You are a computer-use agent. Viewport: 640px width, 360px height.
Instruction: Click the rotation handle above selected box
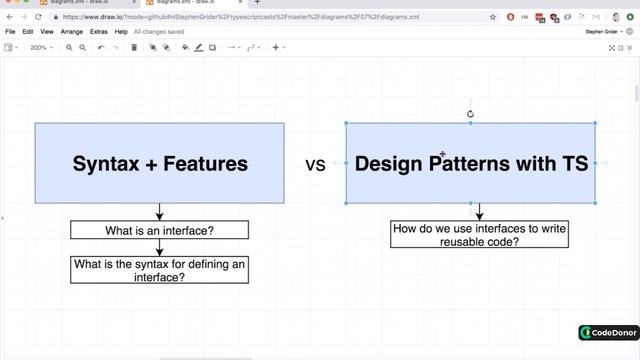point(470,114)
